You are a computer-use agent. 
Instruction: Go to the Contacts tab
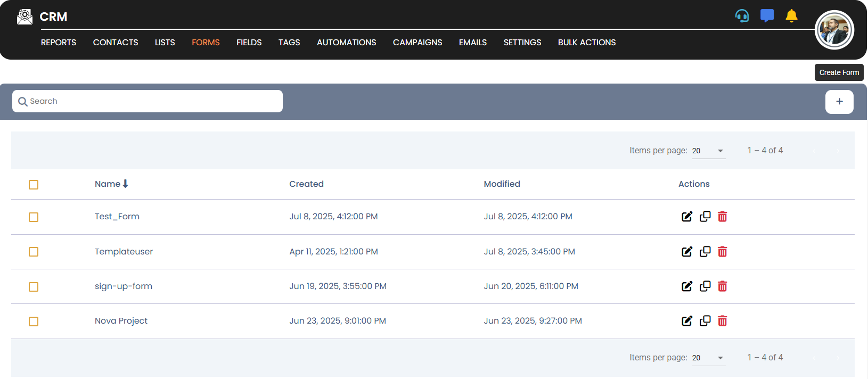click(116, 43)
